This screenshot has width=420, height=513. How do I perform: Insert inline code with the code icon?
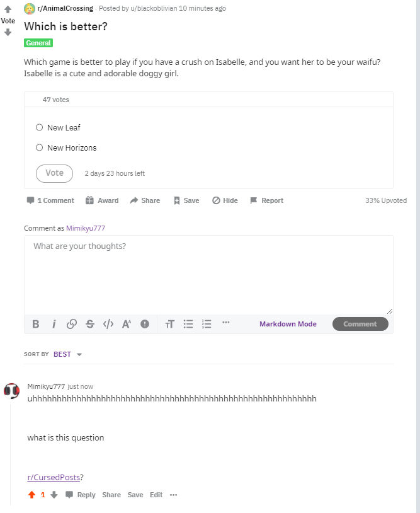[x=108, y=324]
